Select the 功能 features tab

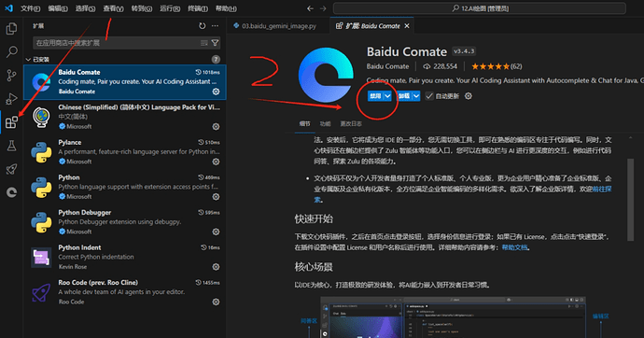click(x=326, y=123)
